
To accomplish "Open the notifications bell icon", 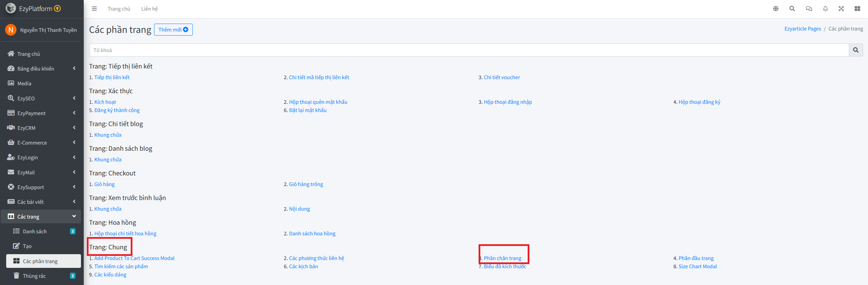I will 825,9.
